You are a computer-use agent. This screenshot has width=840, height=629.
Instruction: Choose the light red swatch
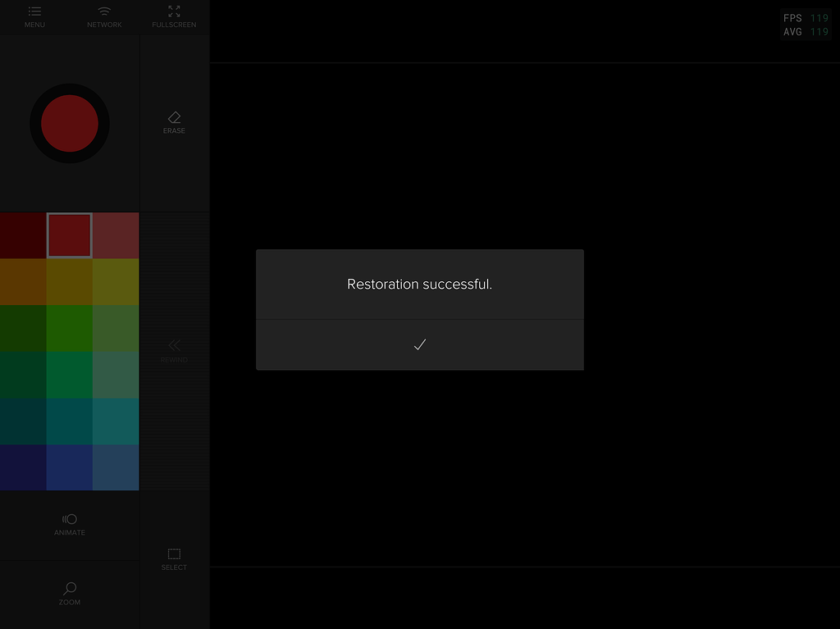(x=116, y=235)
